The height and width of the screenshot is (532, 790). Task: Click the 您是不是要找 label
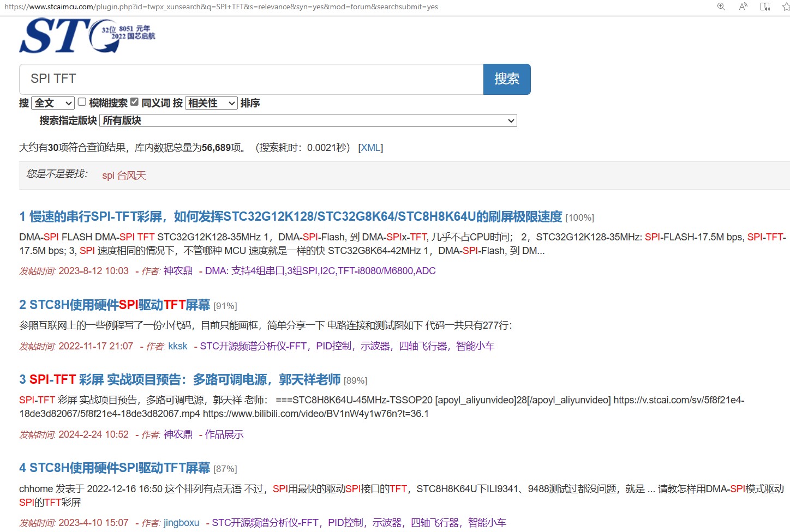pyautogui.click(x=57, y=174)
